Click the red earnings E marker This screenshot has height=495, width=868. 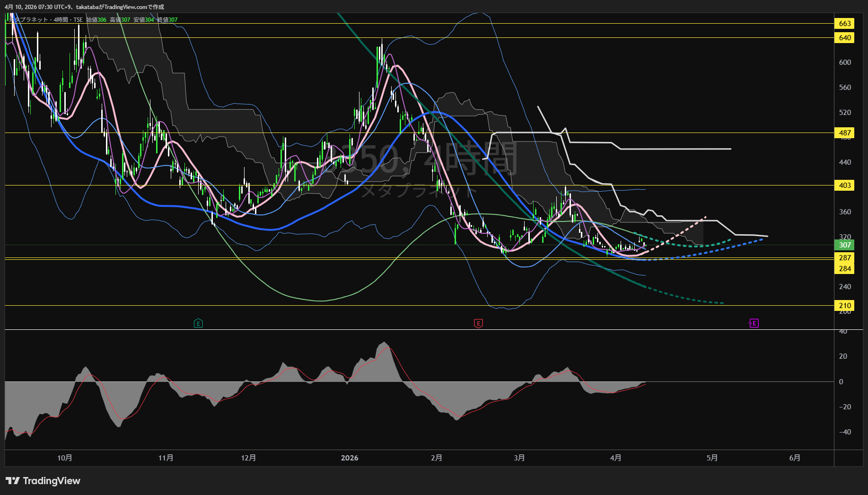[x=478, y=324]
